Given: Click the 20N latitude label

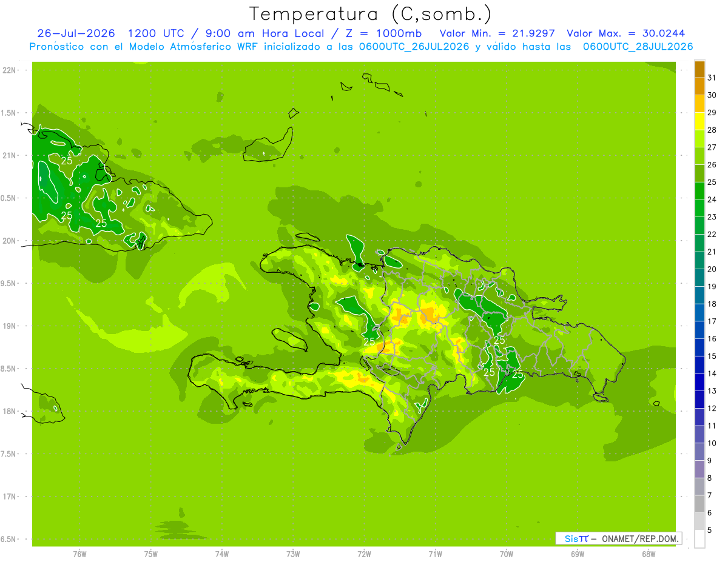Looking at the screenshot, I should (10, 241).
